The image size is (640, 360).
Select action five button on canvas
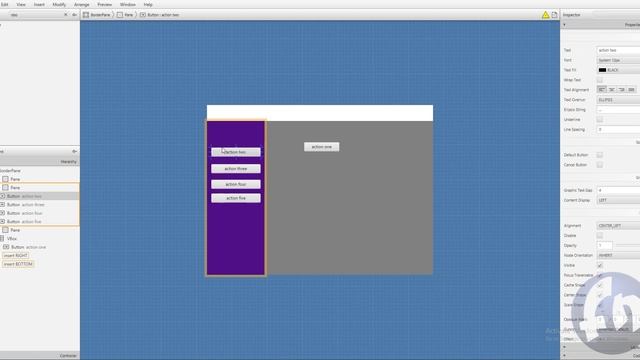click(236, 198)
